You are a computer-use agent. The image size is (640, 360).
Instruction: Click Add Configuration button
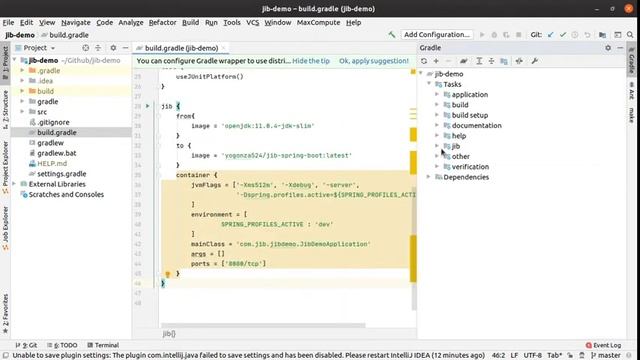[x=437, y=35]
